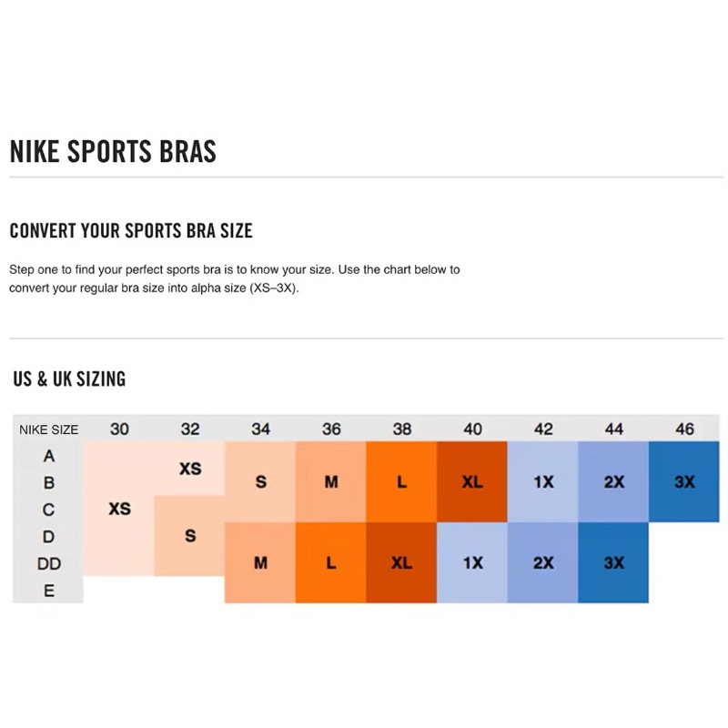This screenshot has height=728, width=728.
Task: Click the E cup row label
Action: click(49, 591)
